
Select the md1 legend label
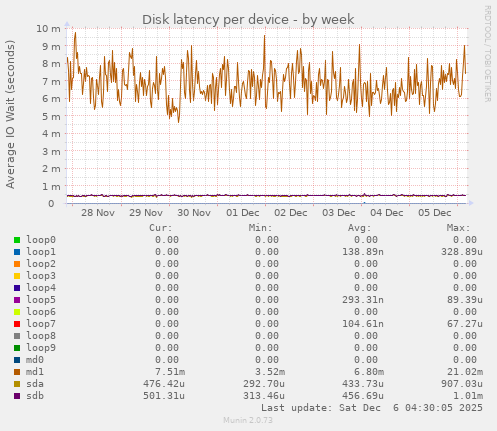pyautogui.click(x=35, y=372)
